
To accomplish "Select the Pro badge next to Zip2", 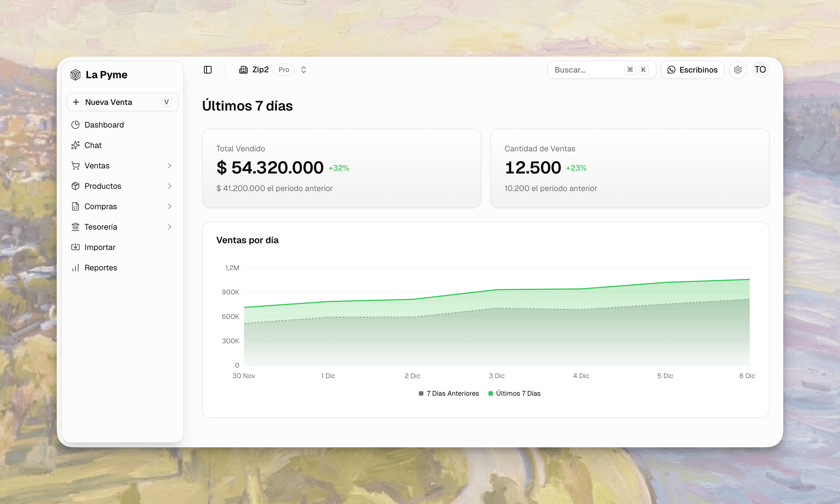I will pyautogui.click(x=283, y=70).
